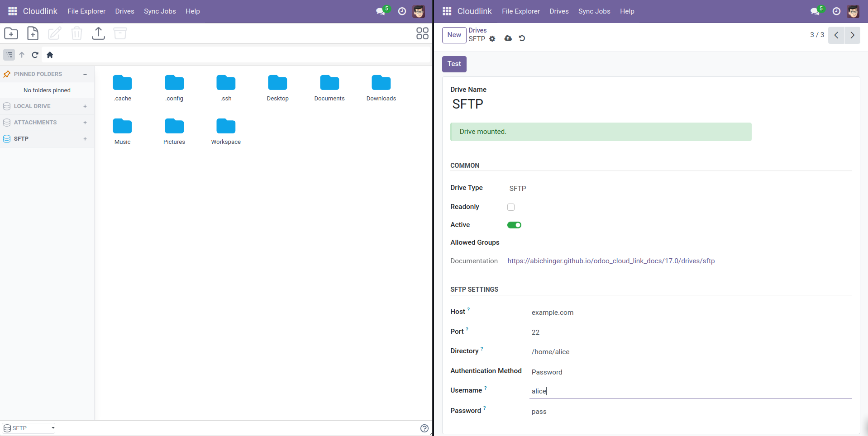Go up one directory level

click(22, 55)
